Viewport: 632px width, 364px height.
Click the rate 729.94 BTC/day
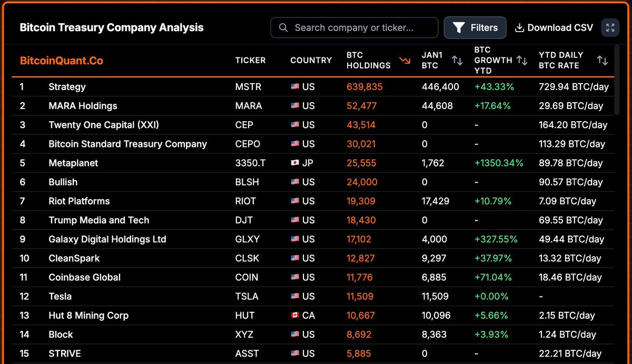574,87
